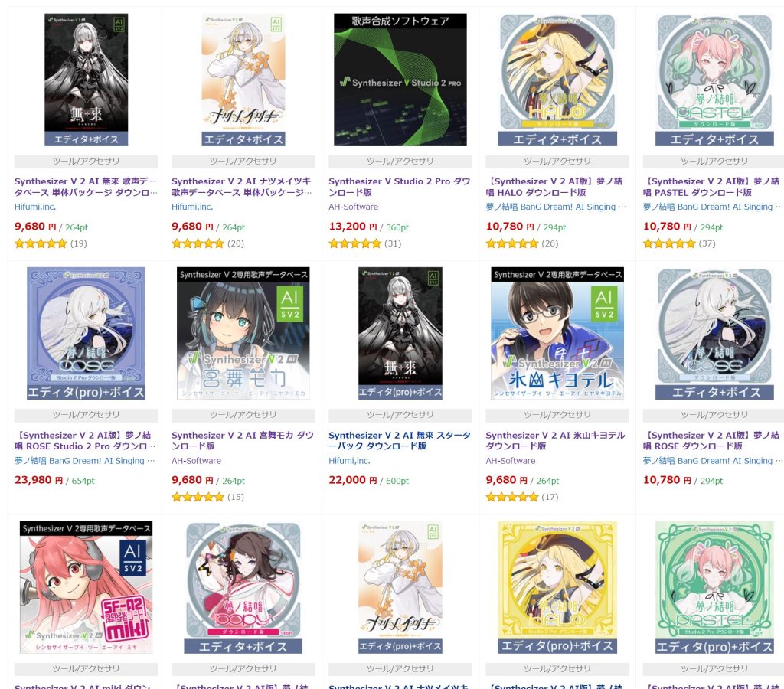
Task: Open the 夢ノ結唱 POPY cover thumbnail
Action: click(243, 587)
